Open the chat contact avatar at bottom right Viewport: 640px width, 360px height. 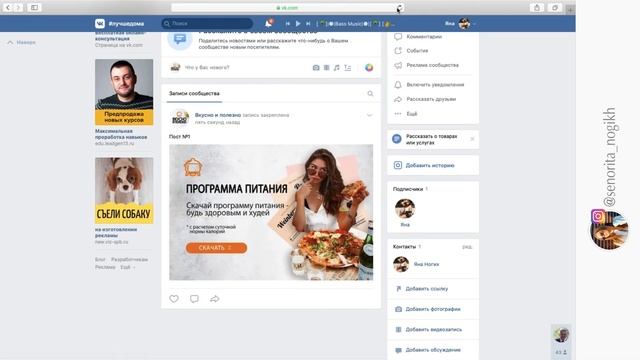[x=561, y=335]
